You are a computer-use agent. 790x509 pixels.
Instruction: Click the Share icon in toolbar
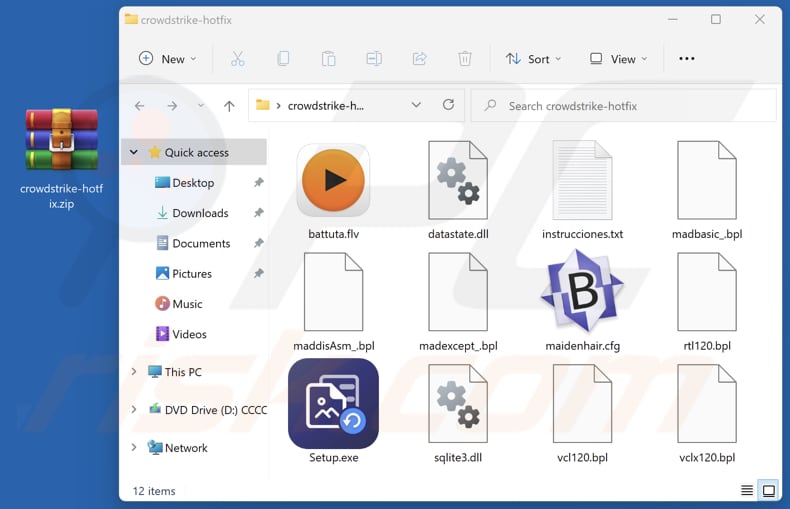419,59
